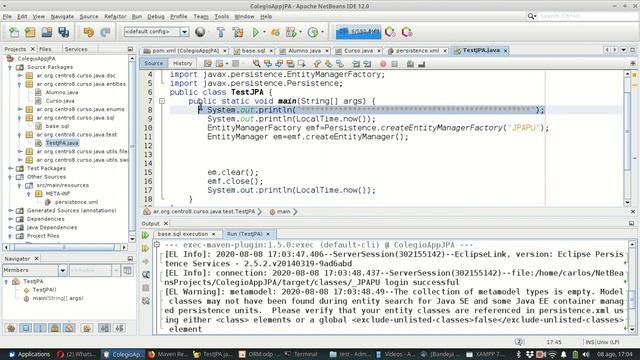The width and height of the screenshot is (640, 360).
Task: Click the search input field at top right
Action: (587, 16)
